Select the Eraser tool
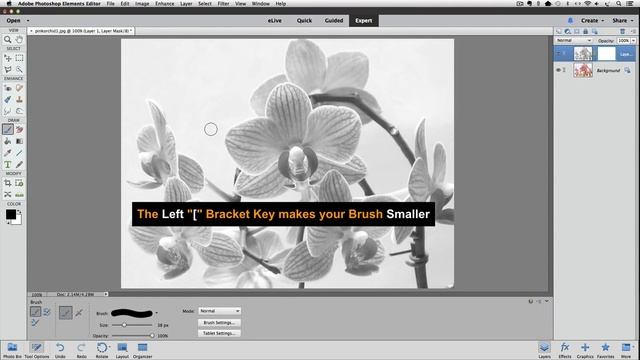Image resolution: width=640 pixels, height=360 pixels. pyautogui.click(x=19, y=129)
